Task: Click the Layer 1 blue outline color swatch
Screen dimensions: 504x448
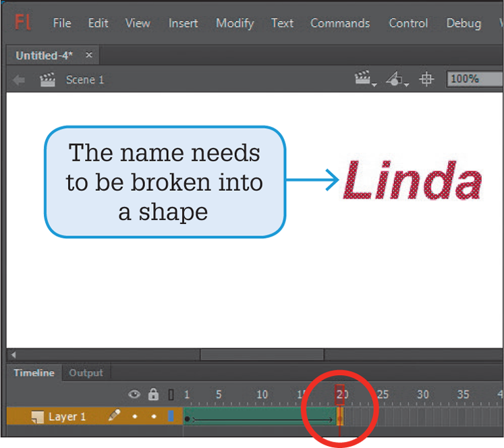Action: click(x=171, y=416)
